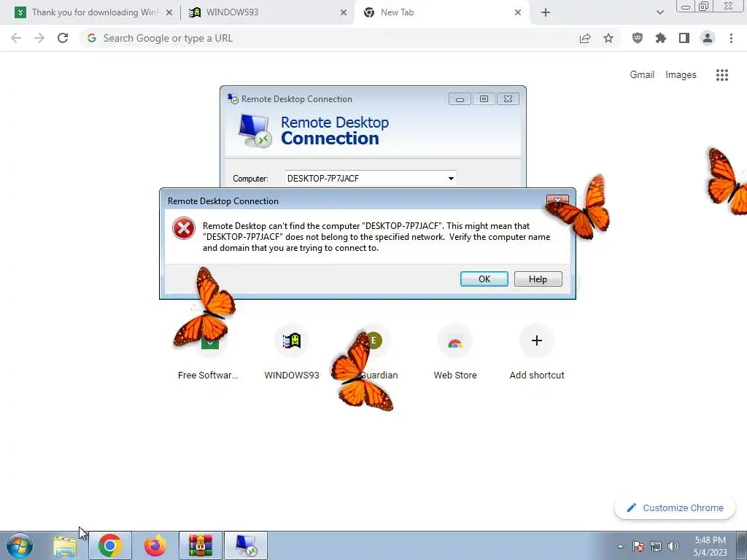The width and height of the screenshot is (747, 560).
Task: Click the Remote Desktop Connection window icon
Action: point(233,99)
